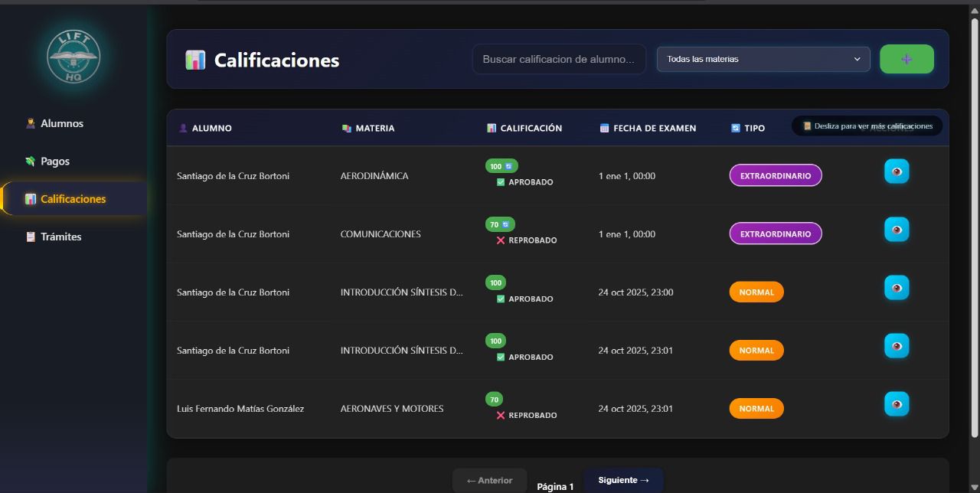This screenshot has height=493, width=980.
Task: Click the LIFT HQ logo
Action: coord(73,56)
